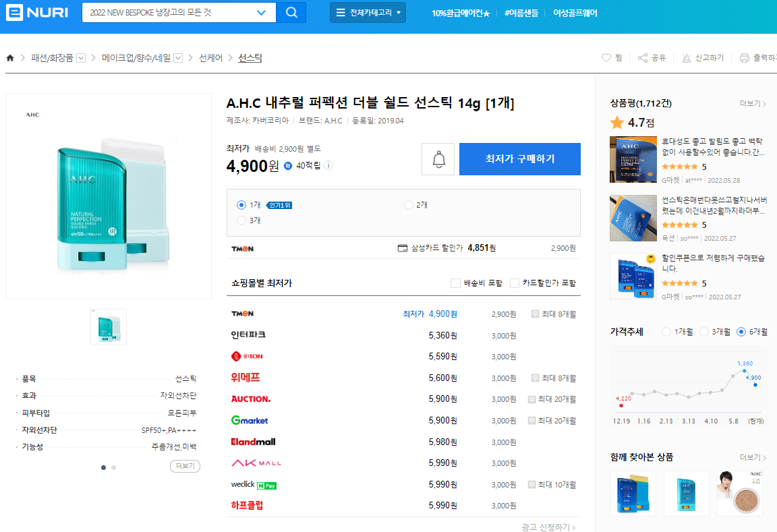Click the 인터파크 shop logo
The width and height of the screenshot is (777, 532).
click(248, 335)
